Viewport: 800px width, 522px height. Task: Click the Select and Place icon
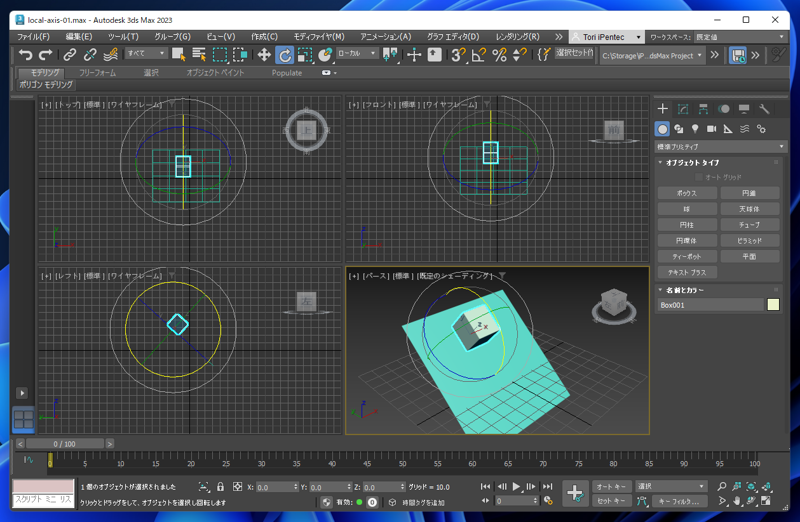coord(324,55)
